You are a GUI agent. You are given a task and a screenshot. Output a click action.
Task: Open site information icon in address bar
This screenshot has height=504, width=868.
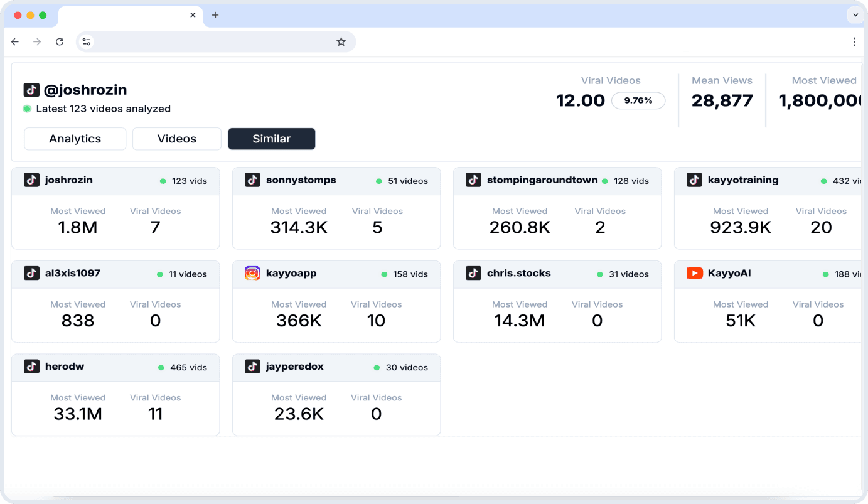[87, 42]
